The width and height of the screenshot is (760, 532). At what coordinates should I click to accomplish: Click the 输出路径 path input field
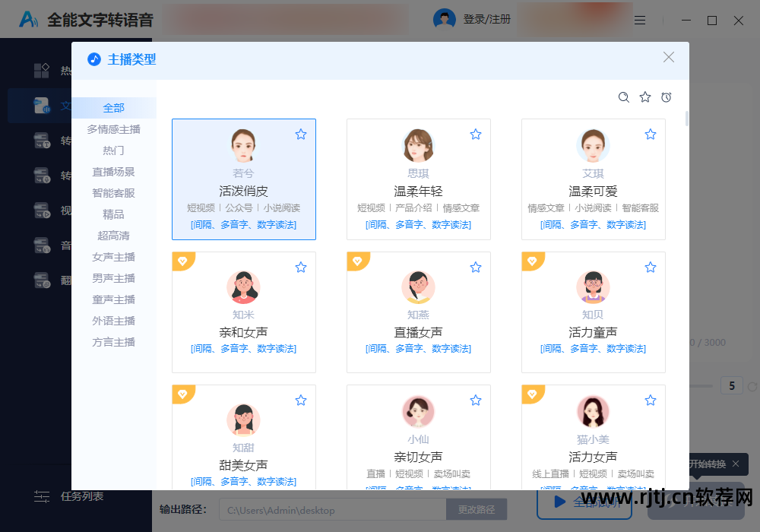tap(332, 509)
